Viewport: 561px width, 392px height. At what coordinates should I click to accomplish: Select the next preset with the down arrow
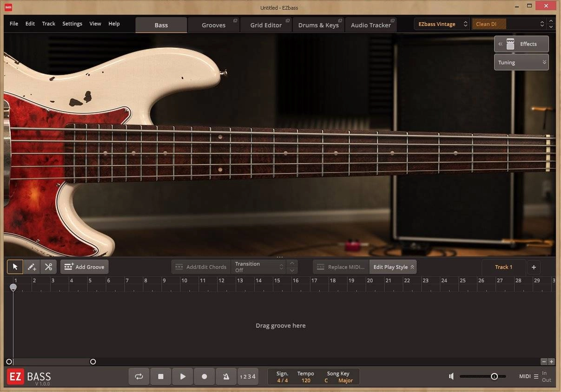click(x=551, y=27)
